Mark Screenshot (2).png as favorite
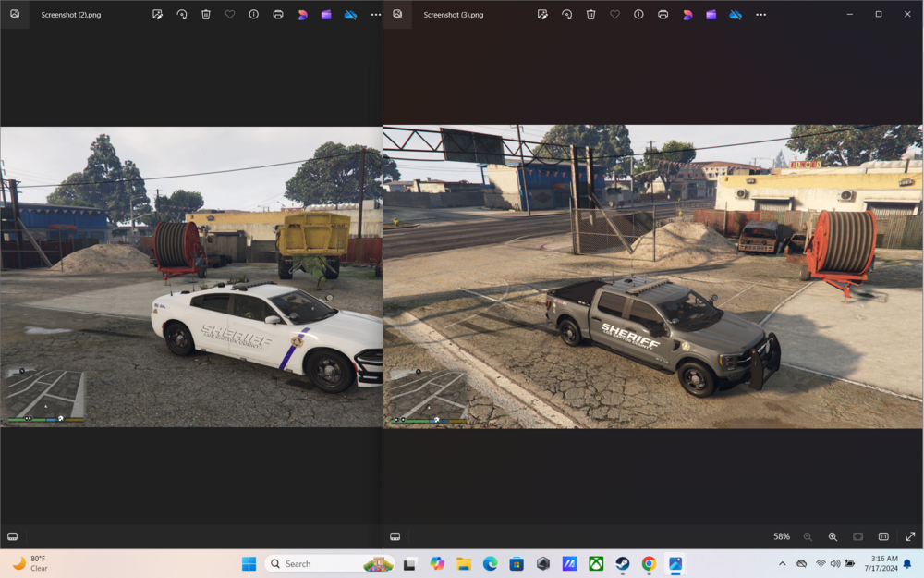The height and width of the screenshot is (578, 924). click(x=229, y=15)
